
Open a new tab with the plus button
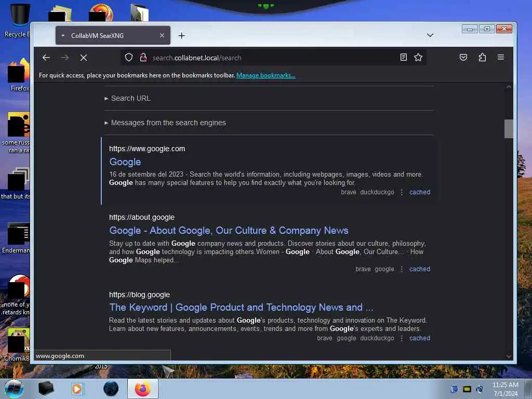pyautogui.click(x=182, y=36)
